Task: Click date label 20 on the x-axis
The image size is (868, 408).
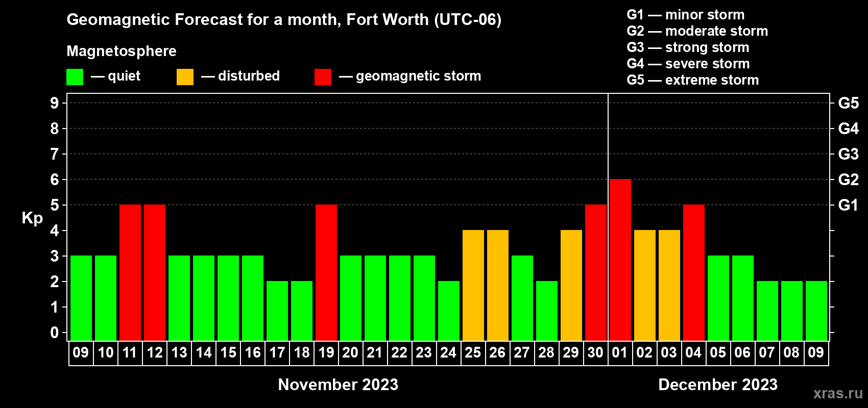Action: (351, 353)
